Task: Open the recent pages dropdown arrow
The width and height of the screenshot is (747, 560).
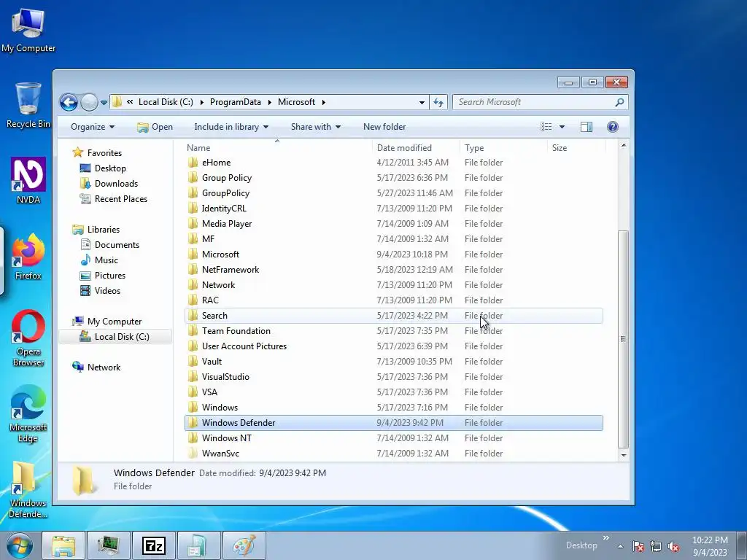Action: tap(104, 102)
